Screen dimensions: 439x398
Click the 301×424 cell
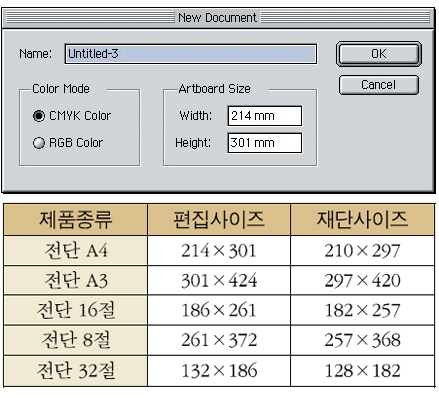point(219,280)
